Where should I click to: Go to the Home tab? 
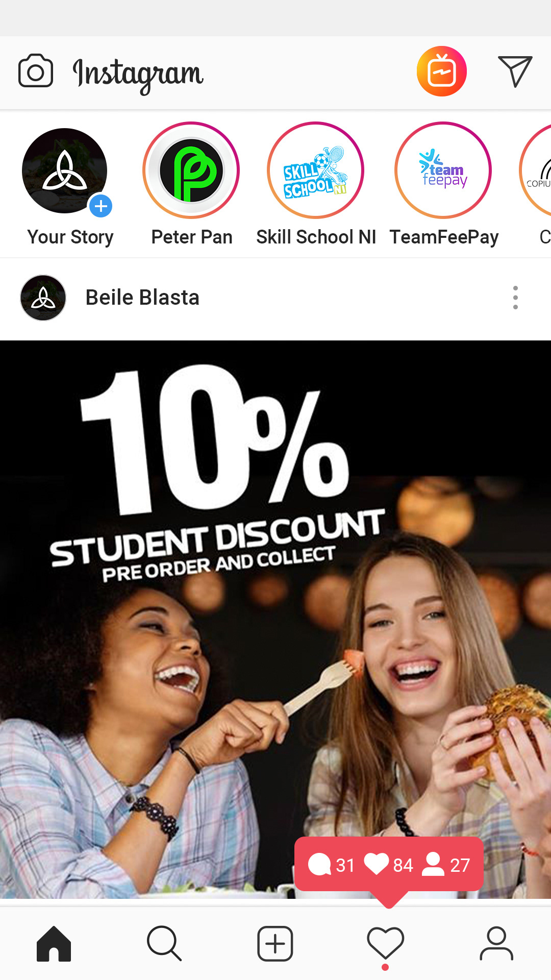point(54,944)
